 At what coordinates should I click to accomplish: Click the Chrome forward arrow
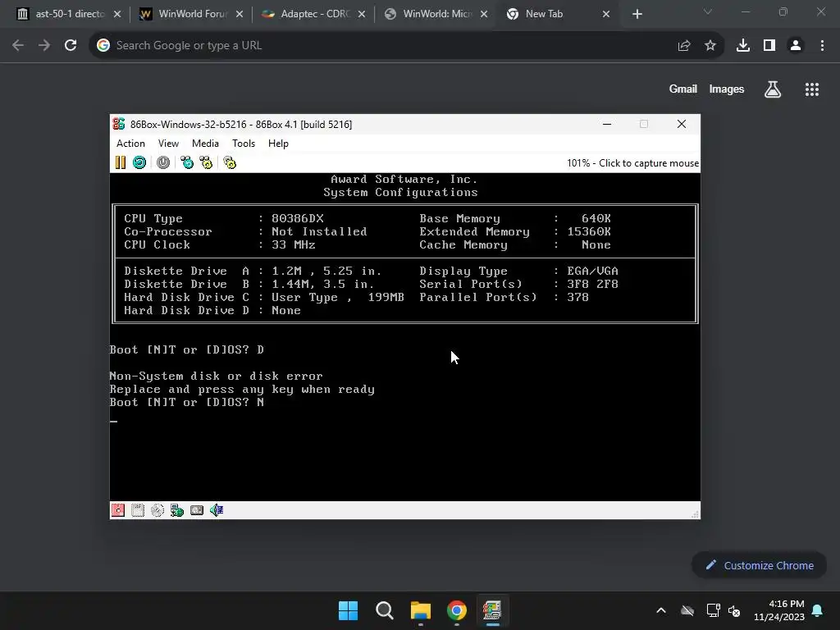[x=44, y=46]
